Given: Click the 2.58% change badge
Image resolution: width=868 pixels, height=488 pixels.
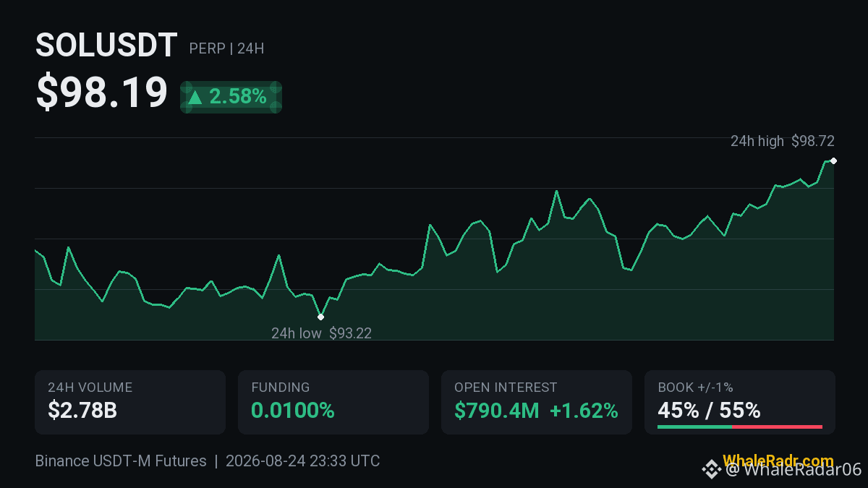Looking at the screenshot, I should [231, 97].
